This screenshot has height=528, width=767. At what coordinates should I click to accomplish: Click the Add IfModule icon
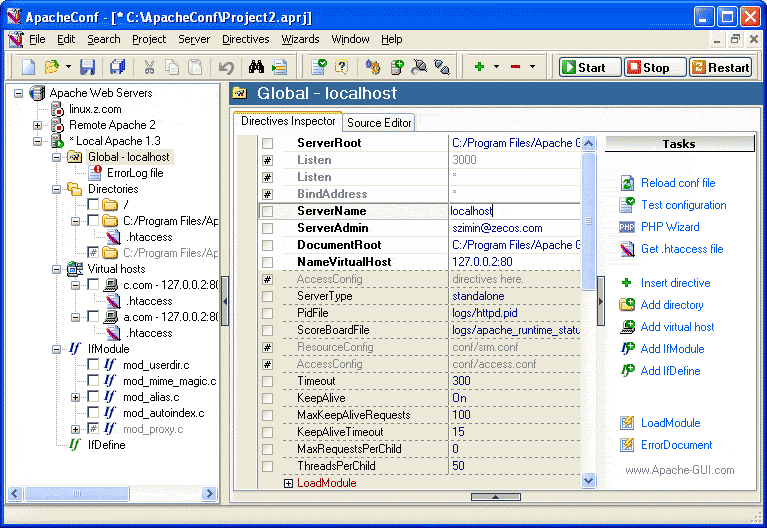(x=627, y=349)
